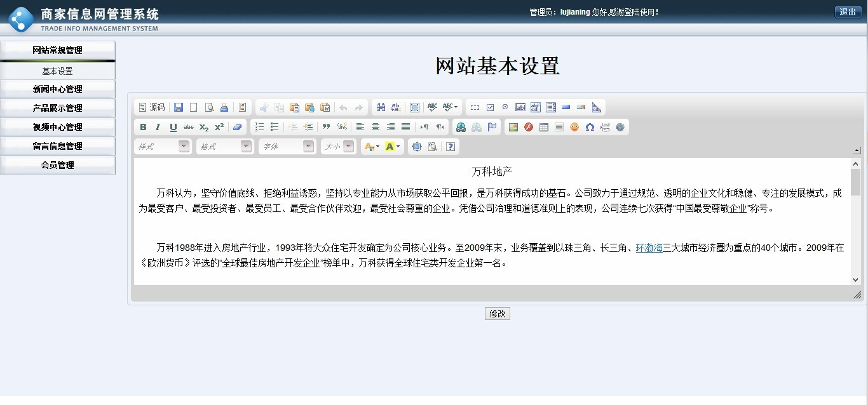Screen dimensions: 868x405
Task: Click the Paste clipboard icon
Action: 295,107
